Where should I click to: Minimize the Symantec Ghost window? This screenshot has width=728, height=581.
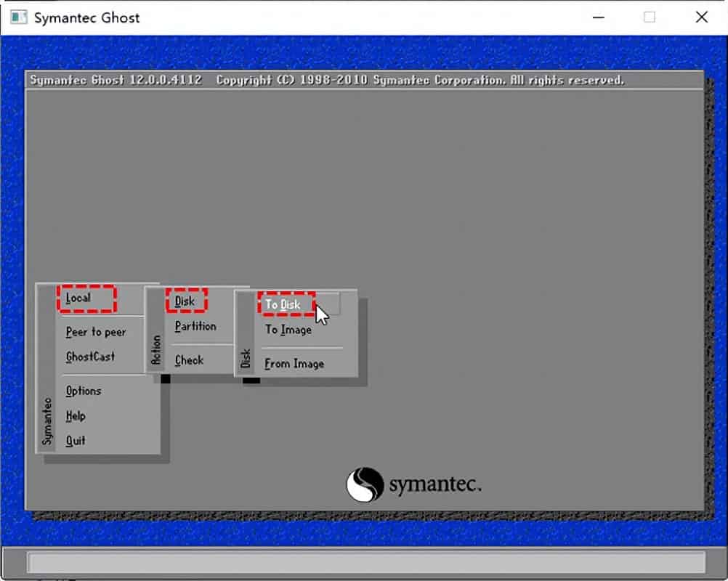pos(598,17)
